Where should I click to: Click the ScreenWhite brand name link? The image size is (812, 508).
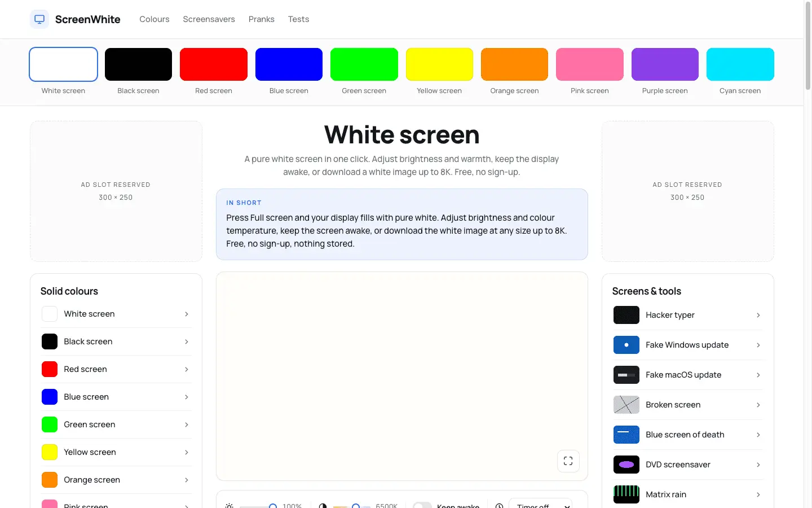click(x=88, y=19)
